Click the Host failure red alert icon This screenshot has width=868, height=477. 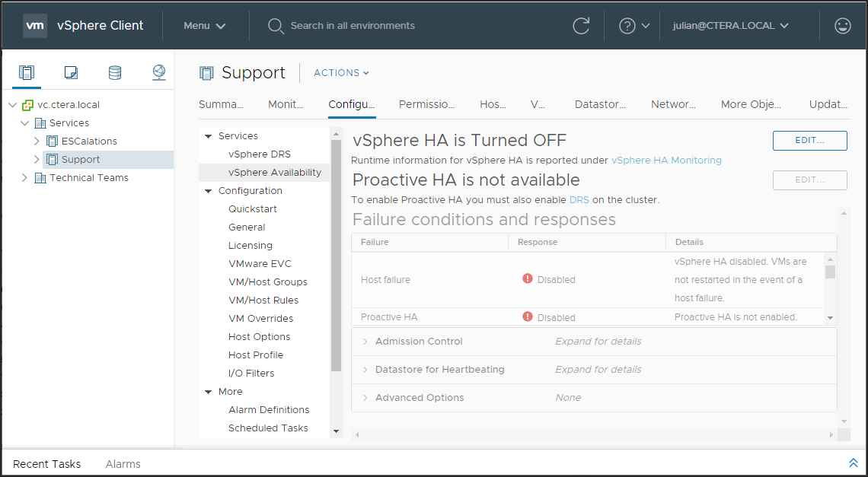tap(528, 278)
